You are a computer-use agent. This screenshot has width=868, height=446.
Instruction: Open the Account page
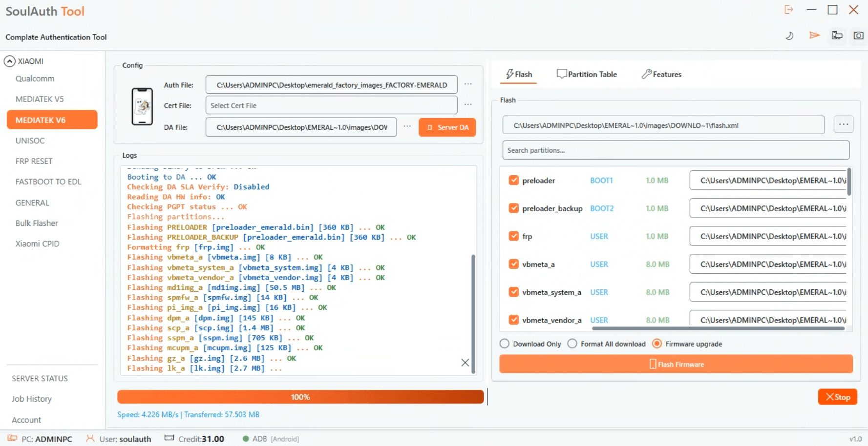tap(26, 420)
